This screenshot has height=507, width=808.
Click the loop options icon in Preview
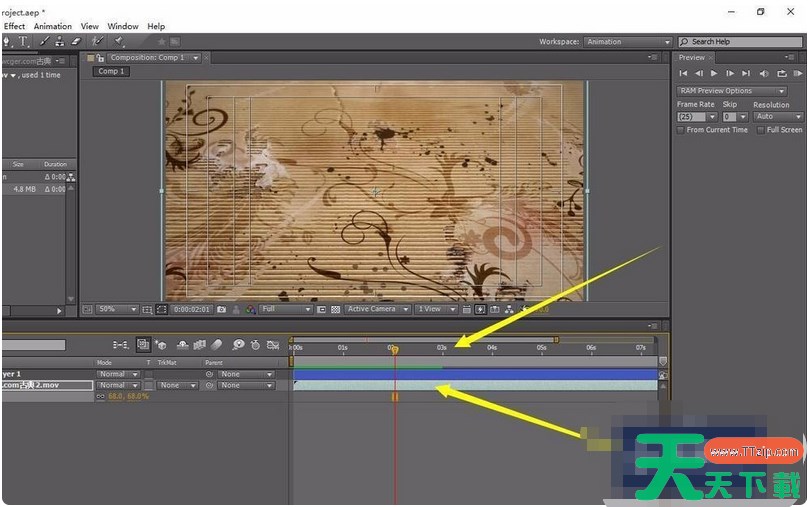tap(779, 73)
